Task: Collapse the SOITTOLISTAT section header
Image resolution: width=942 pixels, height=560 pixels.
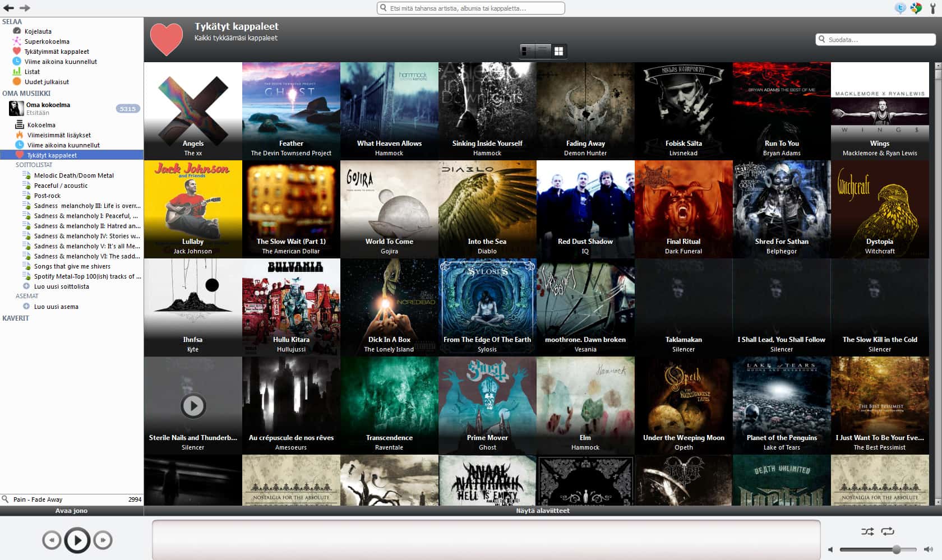Action: tap(34, 165)
